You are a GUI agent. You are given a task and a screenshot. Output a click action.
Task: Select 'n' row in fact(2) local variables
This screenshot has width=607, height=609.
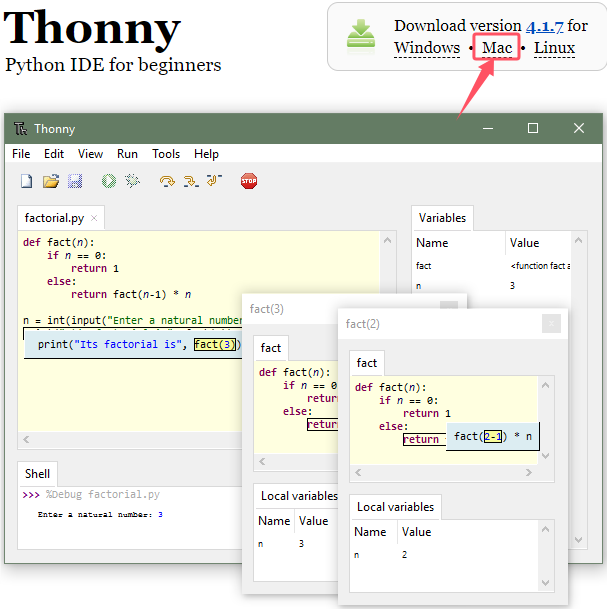445,555
